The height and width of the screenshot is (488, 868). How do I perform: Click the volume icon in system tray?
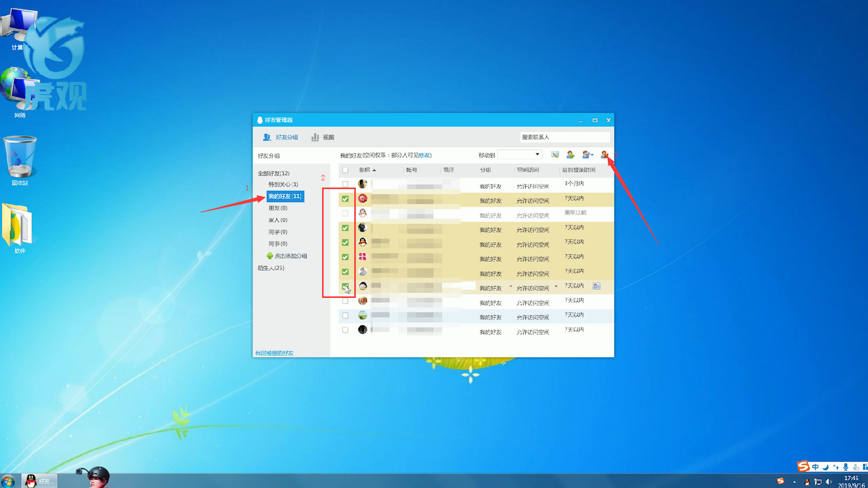tap(829, 481)
